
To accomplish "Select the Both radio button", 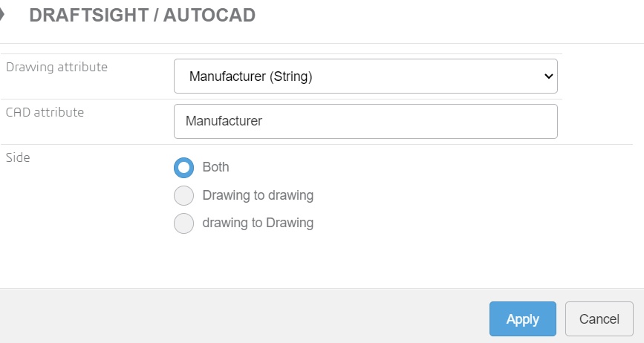I will point(183,167).
